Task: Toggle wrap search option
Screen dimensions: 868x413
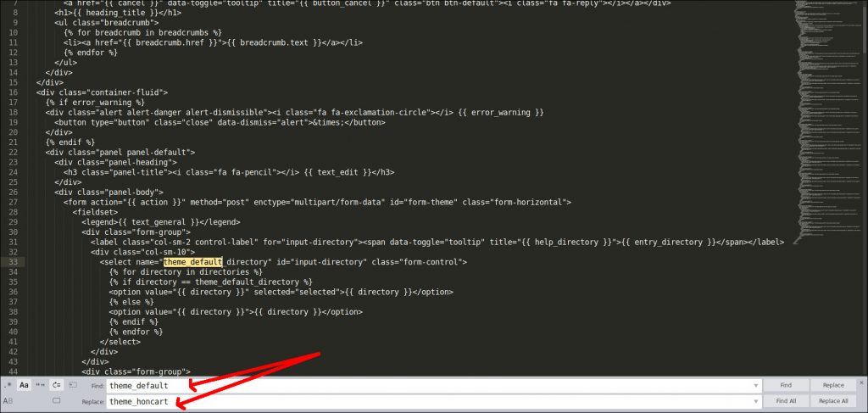Action: [56, 385]
